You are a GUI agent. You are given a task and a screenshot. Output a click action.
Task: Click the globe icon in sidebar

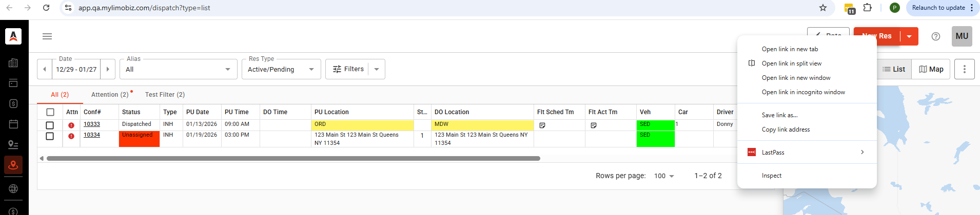pyautogui.click(x=13, y=189)
